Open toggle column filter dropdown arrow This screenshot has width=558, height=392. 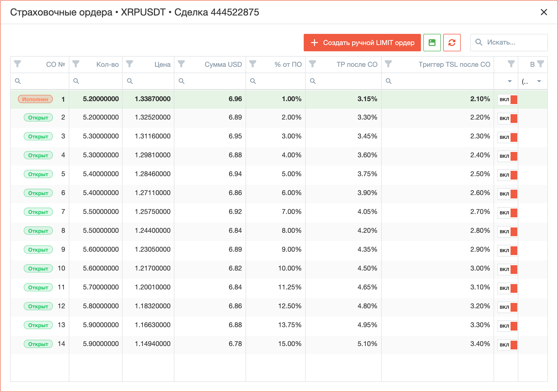[510, 81]
